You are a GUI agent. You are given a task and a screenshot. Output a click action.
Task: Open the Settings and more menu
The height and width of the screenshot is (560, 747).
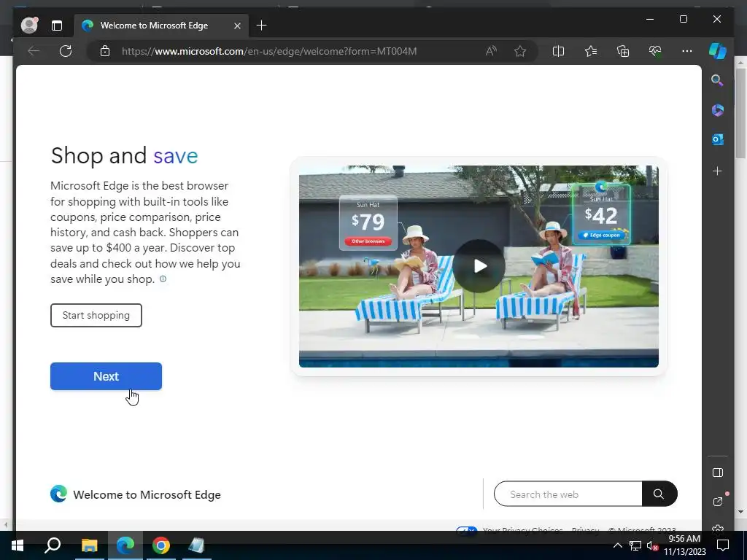tap(687, 51)
